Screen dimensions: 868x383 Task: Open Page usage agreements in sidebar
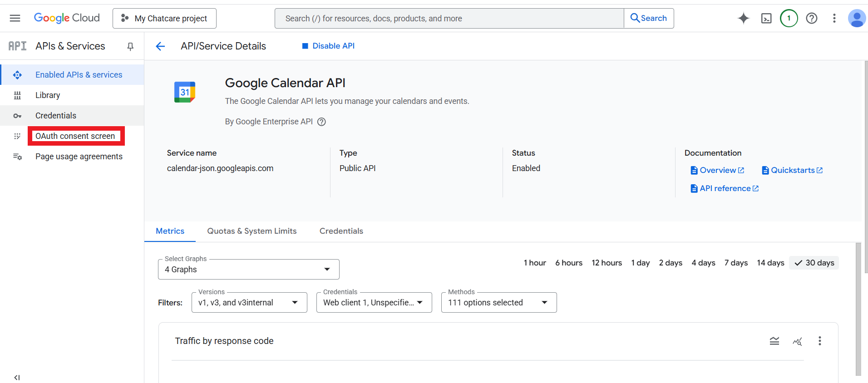point(72,157)
